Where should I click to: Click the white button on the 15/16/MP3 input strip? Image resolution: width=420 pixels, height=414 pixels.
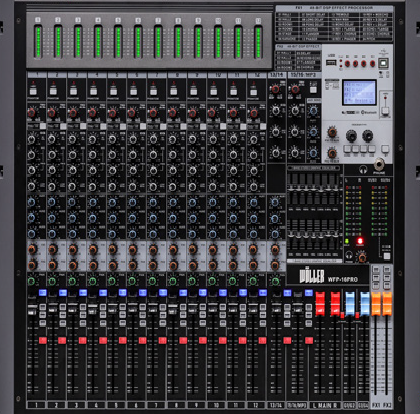313,90
